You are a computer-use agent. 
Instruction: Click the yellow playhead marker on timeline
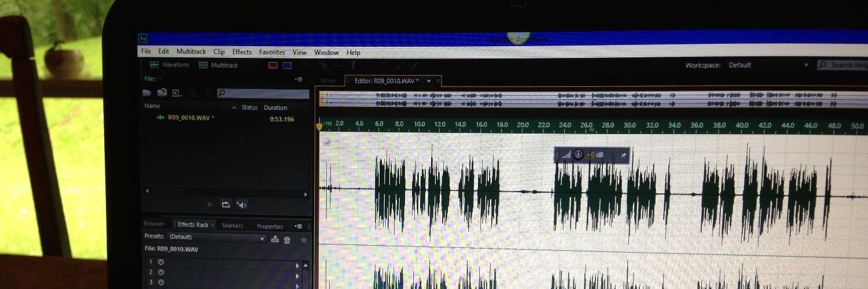pos(319,126)
